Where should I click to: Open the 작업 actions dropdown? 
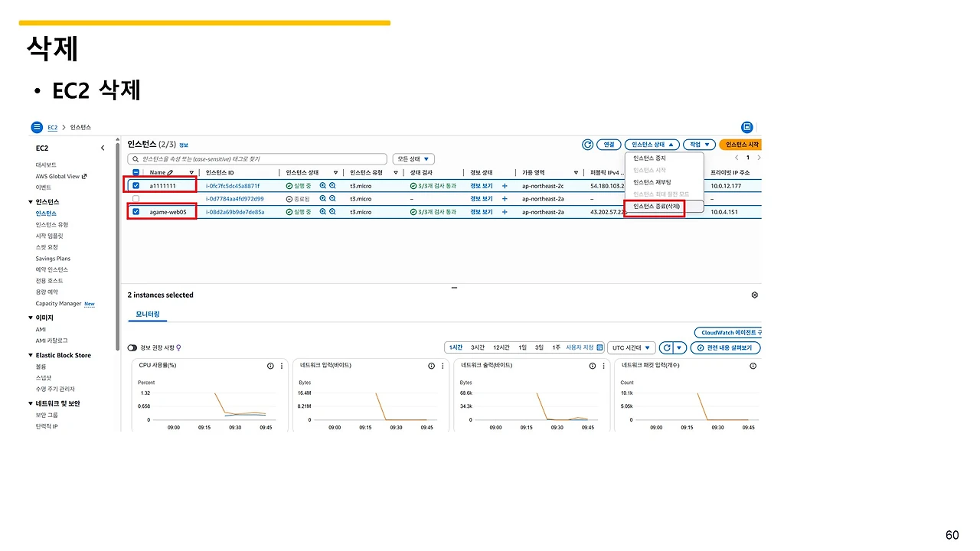point(700,144)
